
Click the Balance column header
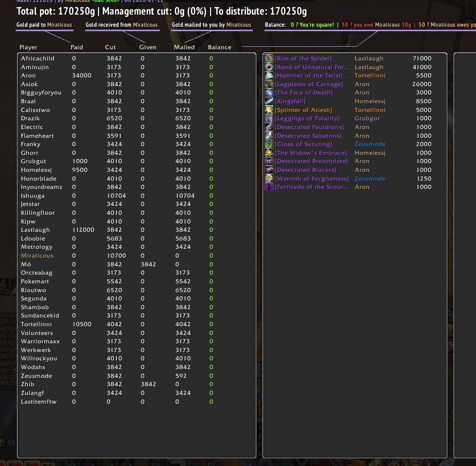coord(219,47)
